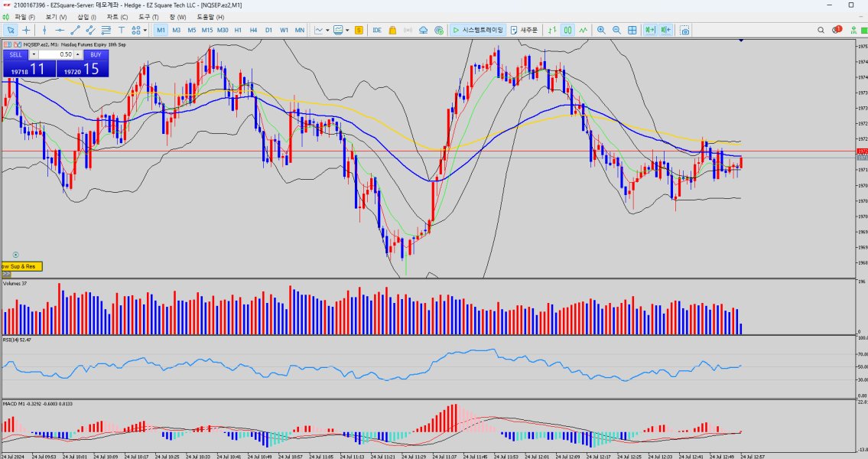Open the IDE editor button

tap(376, 30)
